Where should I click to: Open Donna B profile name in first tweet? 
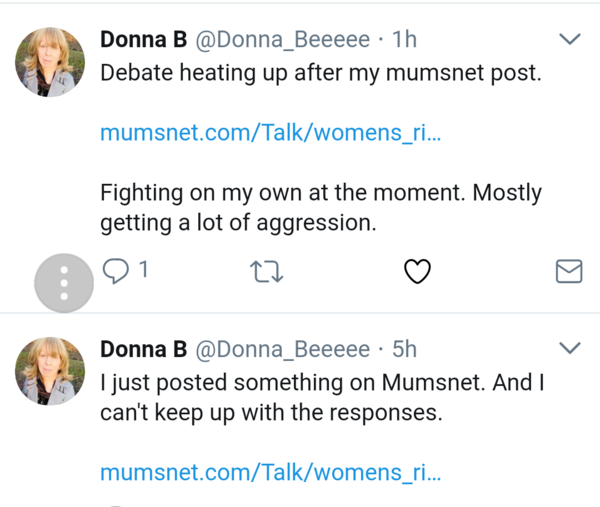[x=142, y=40]
